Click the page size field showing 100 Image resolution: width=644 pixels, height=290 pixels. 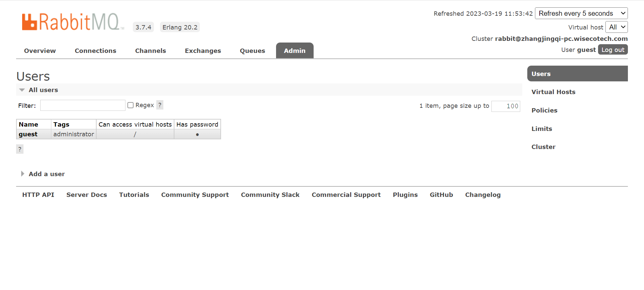(x=506, y=106)
